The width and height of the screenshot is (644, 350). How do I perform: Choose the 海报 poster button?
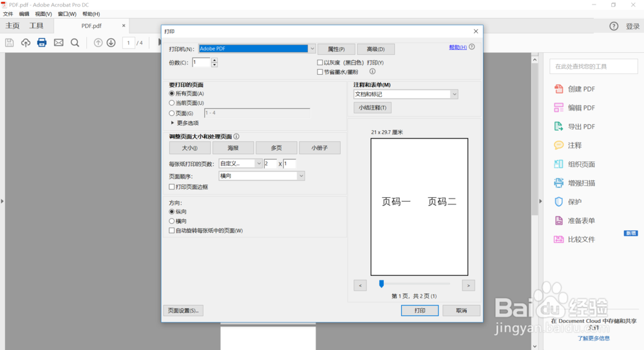[x=233, y=148]
